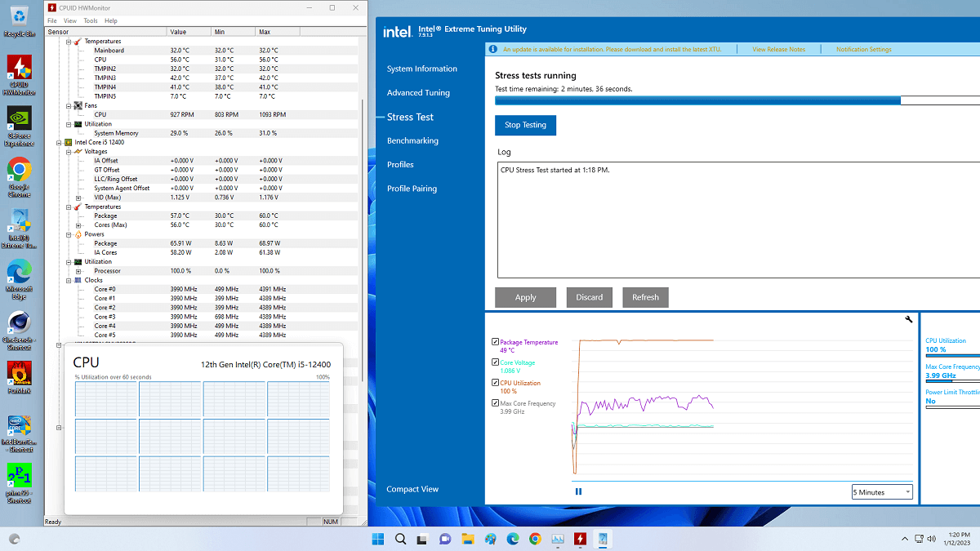
Task: Collapse the Clocks group
Action: pyautogui.click(x=69, y=280)
